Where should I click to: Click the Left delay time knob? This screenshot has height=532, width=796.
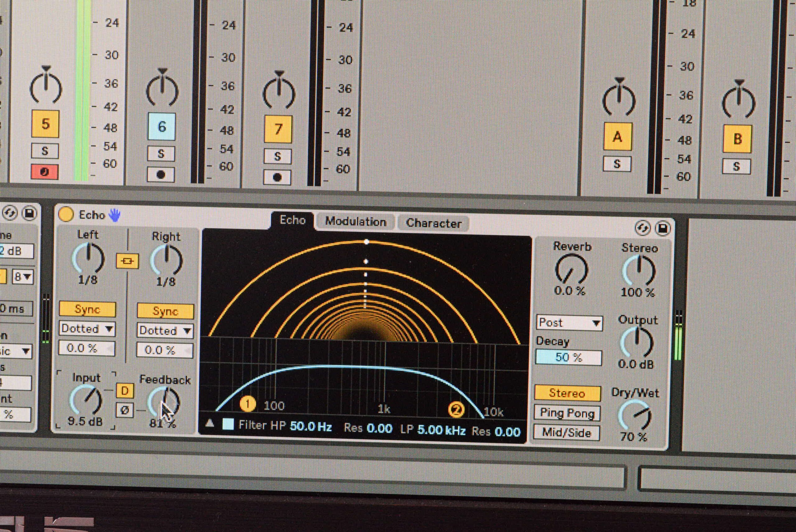[88, 258]
